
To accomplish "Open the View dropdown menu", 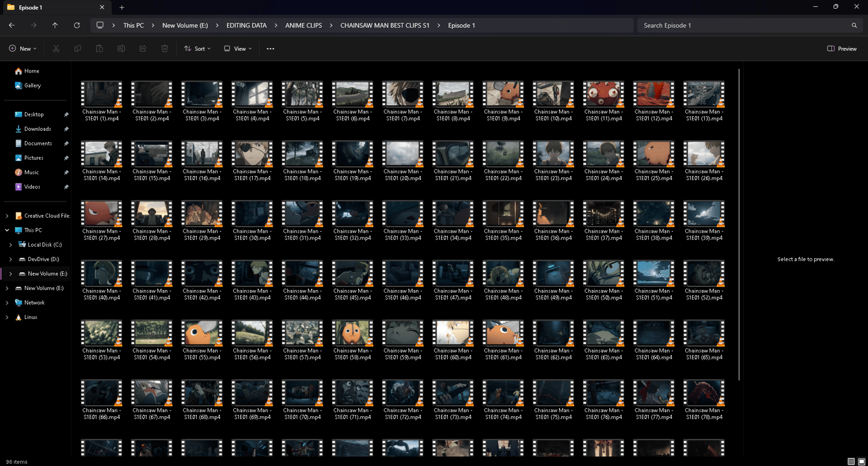I will coord(238,49).
